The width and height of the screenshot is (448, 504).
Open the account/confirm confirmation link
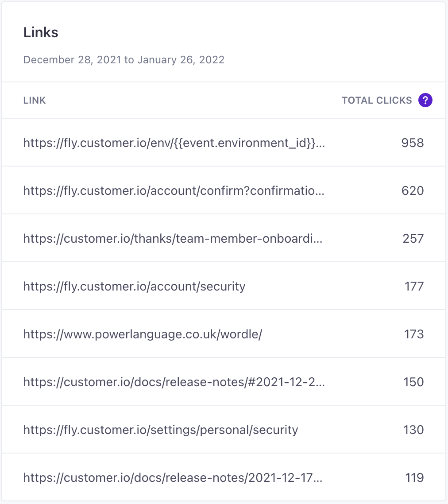click(174, 191)
